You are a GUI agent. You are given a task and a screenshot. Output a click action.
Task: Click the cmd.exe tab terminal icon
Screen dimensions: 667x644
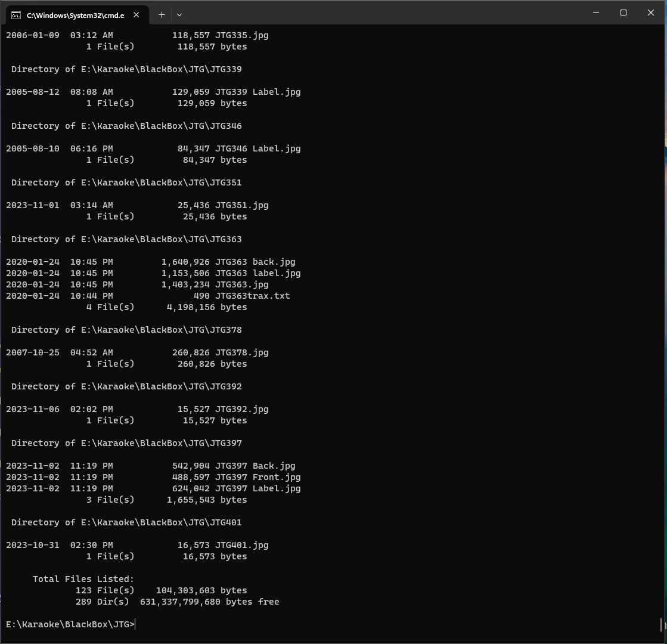tap(16, 15)
